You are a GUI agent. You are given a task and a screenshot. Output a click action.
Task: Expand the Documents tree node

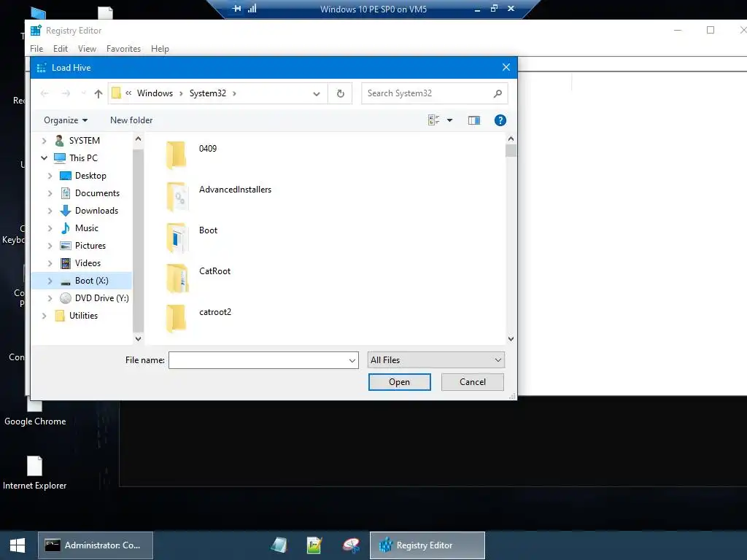50,193
